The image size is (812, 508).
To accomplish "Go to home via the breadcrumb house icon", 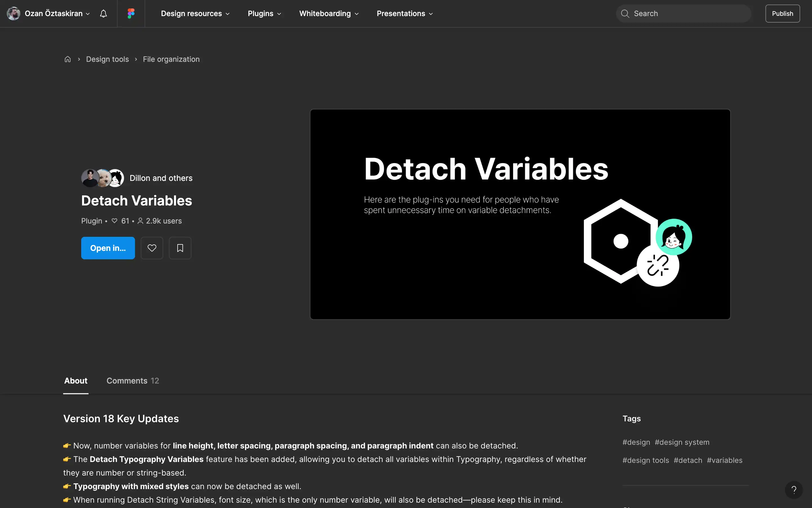I will (x=68, y=59).
